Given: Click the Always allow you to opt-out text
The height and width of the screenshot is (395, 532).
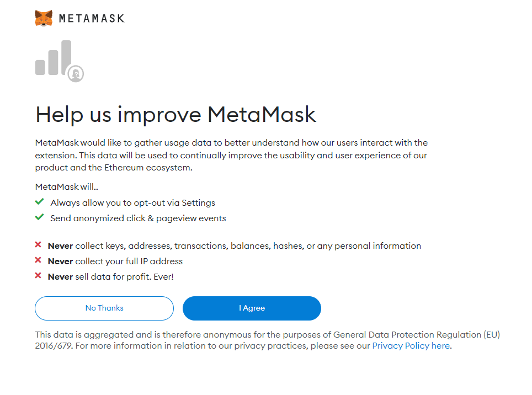Looking at the screenshot, I should click(132, 203).
